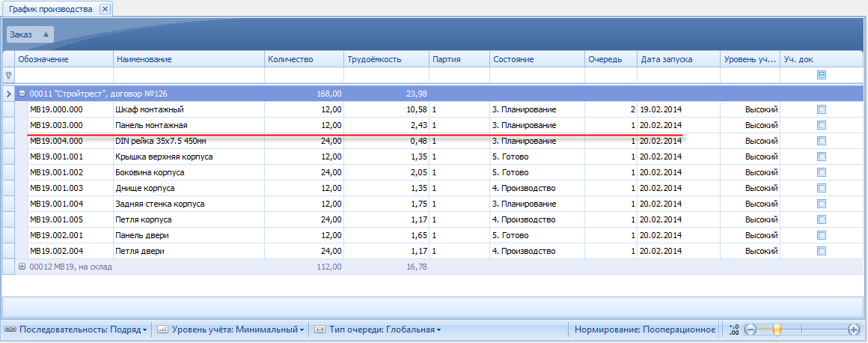Click the Уч. док filter checkbox icon
This screenshot has width=868, height=343.
[x=822, y=75]
